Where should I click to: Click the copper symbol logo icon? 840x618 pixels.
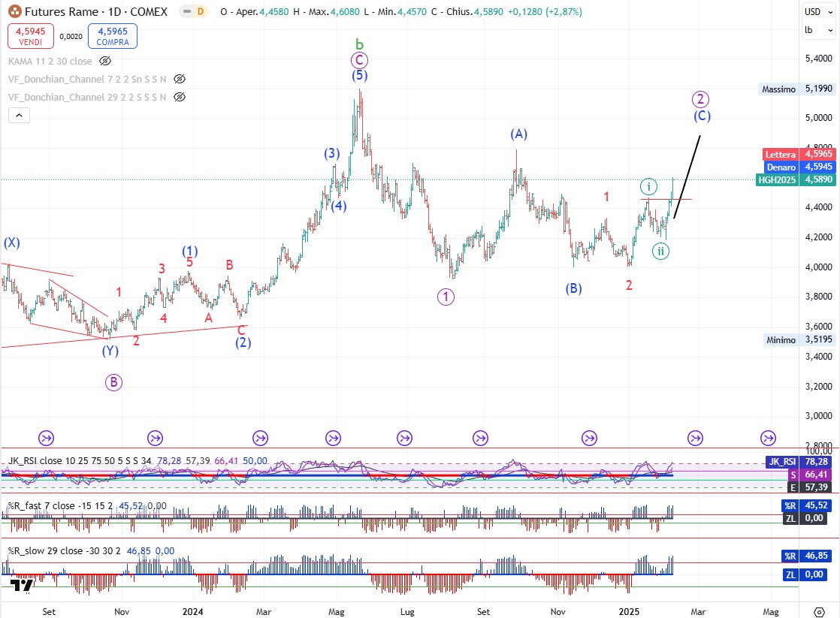point(15,11)
